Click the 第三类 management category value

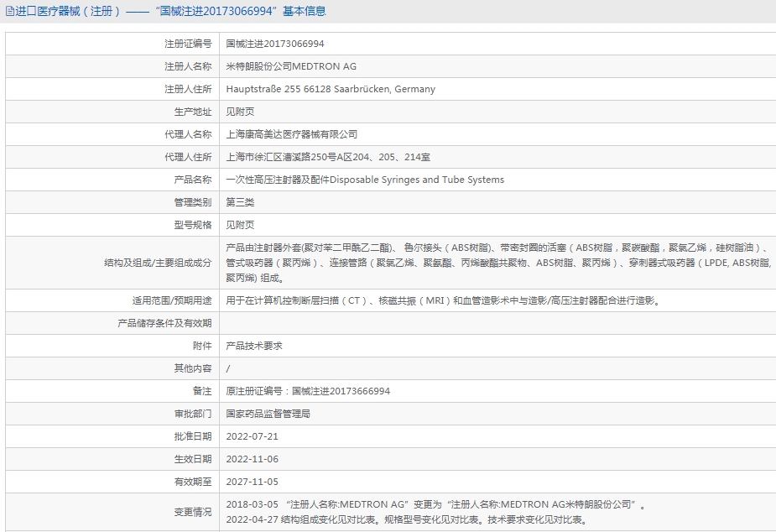240,202
